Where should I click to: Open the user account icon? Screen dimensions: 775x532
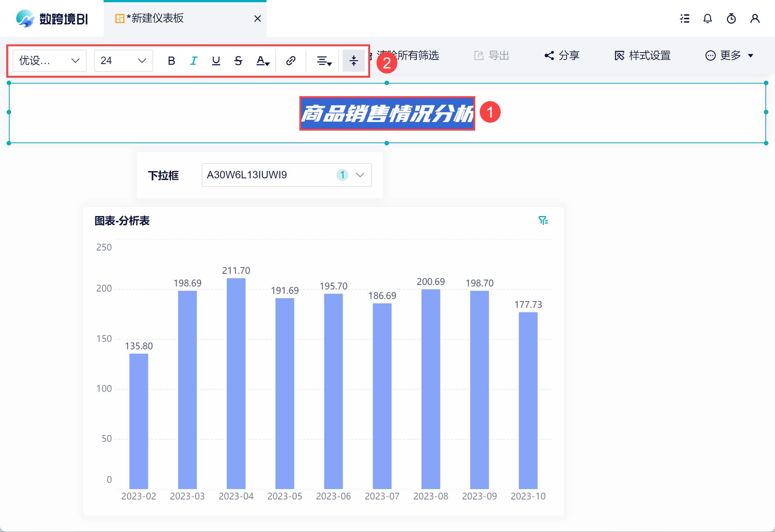click(x=755, y=18)
